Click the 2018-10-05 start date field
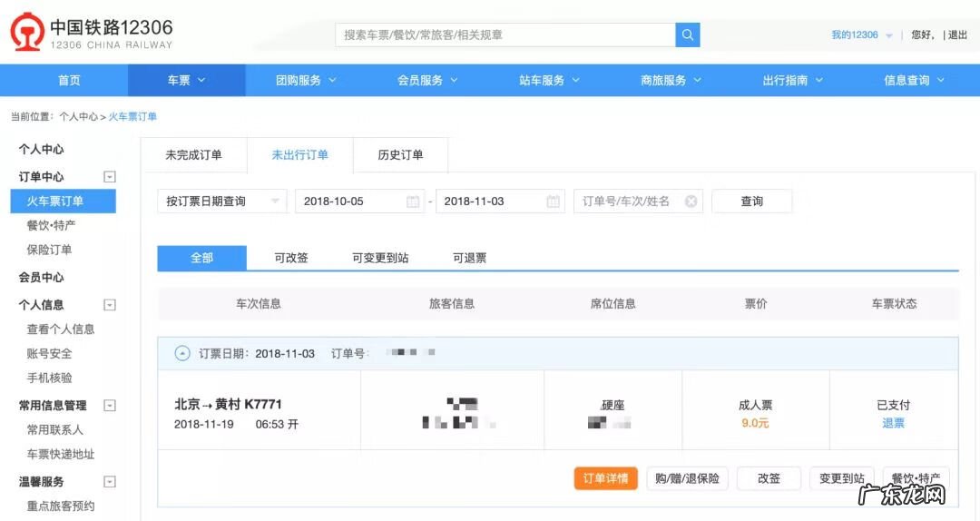Viewport: 980px width, 521px height. tap(359, 202)
